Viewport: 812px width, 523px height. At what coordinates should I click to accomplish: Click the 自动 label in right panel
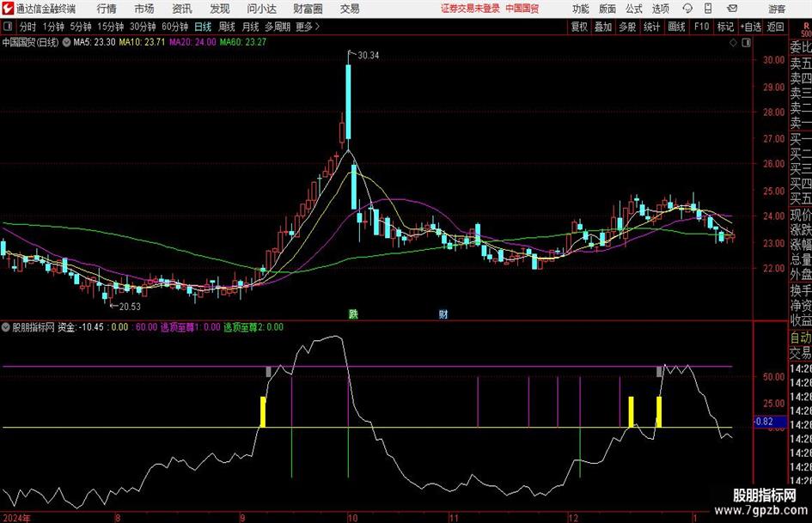(801, 338)
